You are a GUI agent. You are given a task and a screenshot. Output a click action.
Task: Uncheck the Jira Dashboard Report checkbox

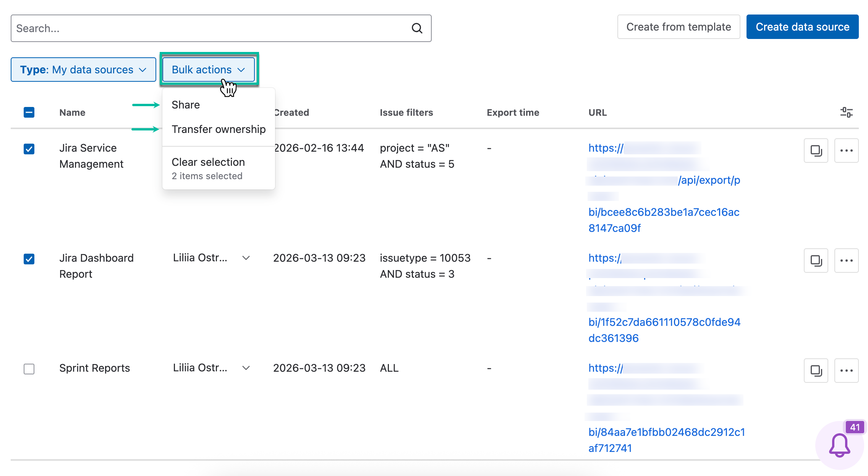[x=29, y=259]
